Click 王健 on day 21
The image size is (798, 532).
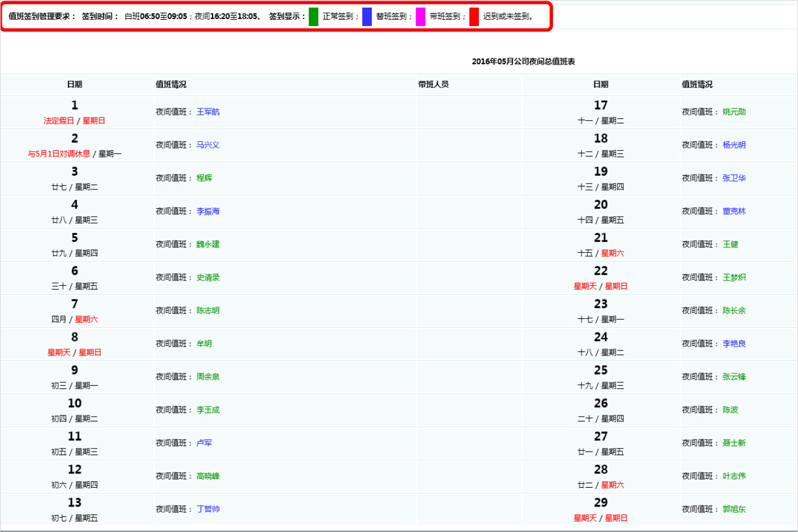click(x=731, y=244)
